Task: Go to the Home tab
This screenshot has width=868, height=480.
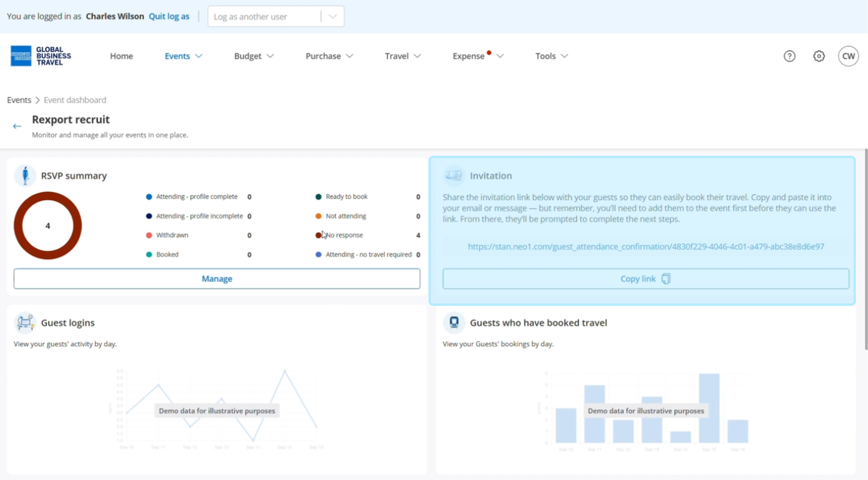Action: (x=121, y=56)
